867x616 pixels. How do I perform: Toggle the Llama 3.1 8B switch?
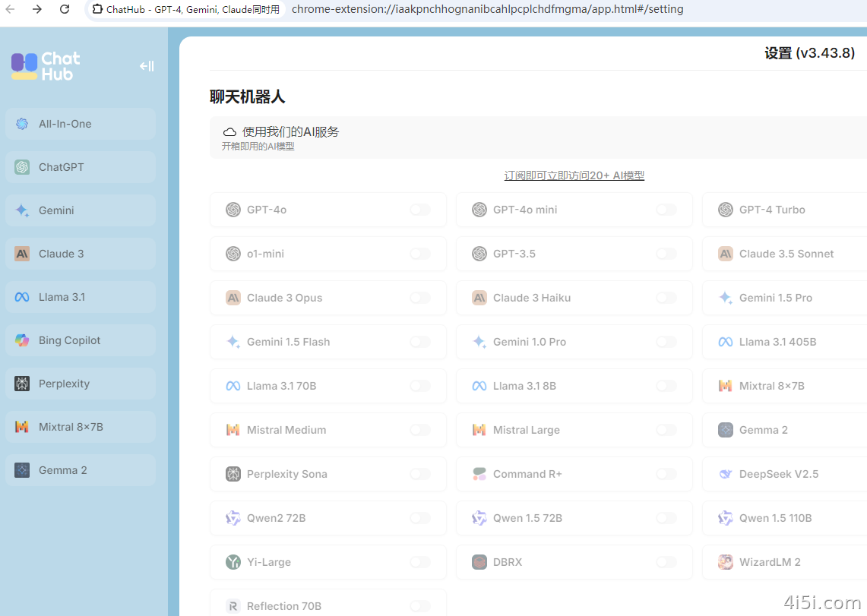point(666,386)
